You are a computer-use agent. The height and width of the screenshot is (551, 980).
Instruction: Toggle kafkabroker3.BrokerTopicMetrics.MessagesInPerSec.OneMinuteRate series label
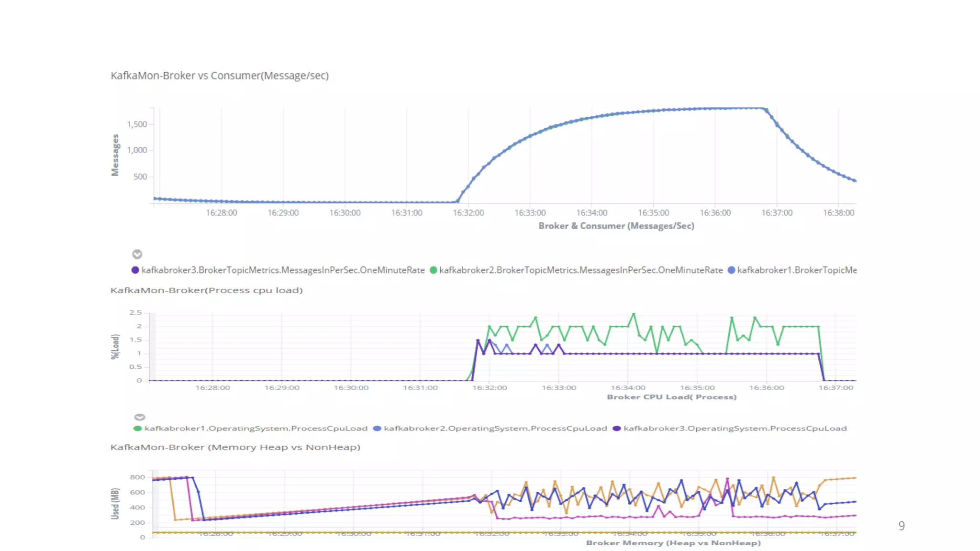[283, 270]
